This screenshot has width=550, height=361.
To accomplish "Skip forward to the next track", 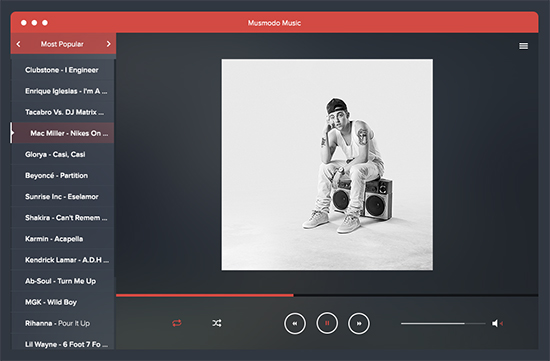I will coord(358,323).
